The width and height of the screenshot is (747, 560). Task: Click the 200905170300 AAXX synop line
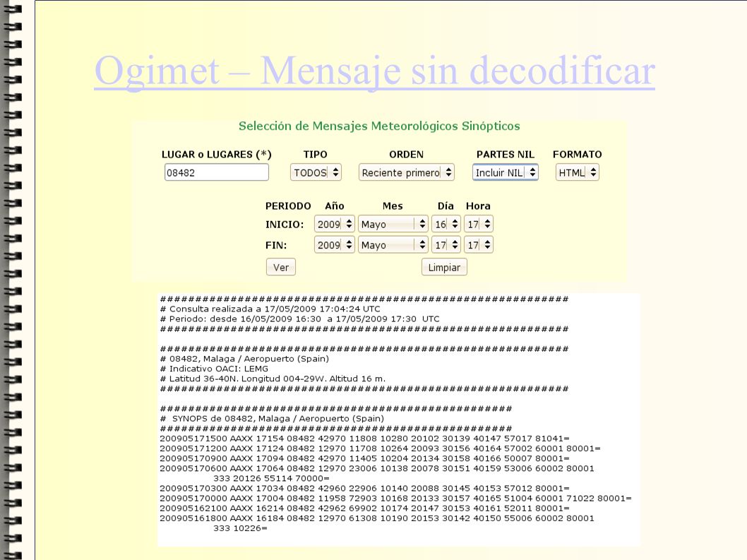click(x=364, y=489)
